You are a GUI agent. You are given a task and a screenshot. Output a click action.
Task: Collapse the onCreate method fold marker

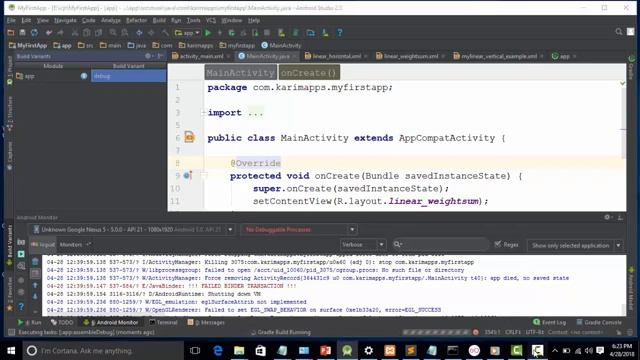pos(204,176)
